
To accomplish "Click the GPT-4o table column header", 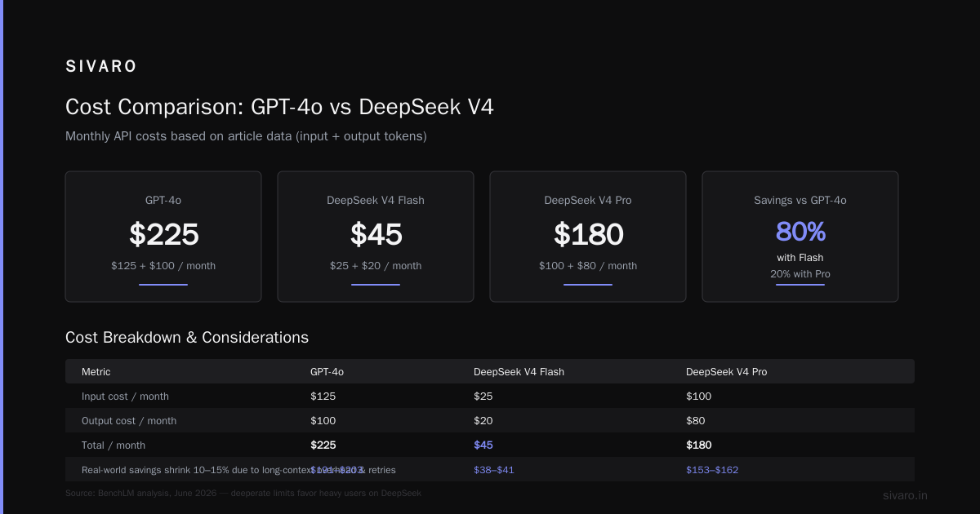I will click(x=327, y=371).
